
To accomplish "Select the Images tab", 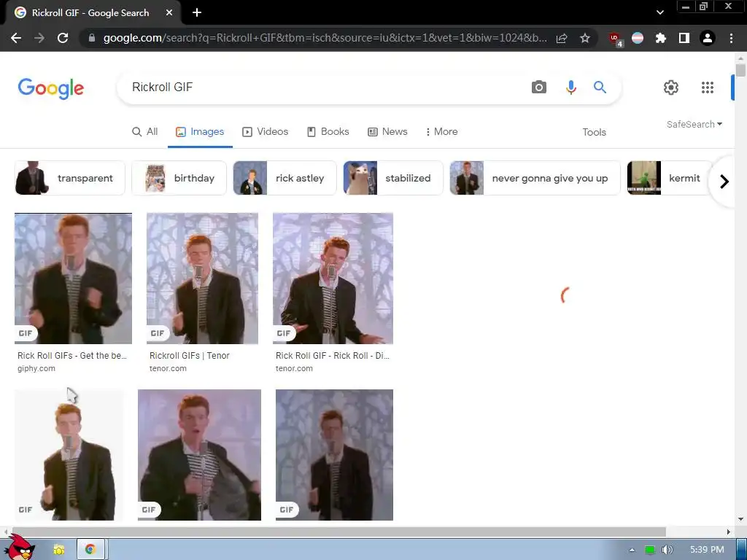I will (x=200, y=132).
